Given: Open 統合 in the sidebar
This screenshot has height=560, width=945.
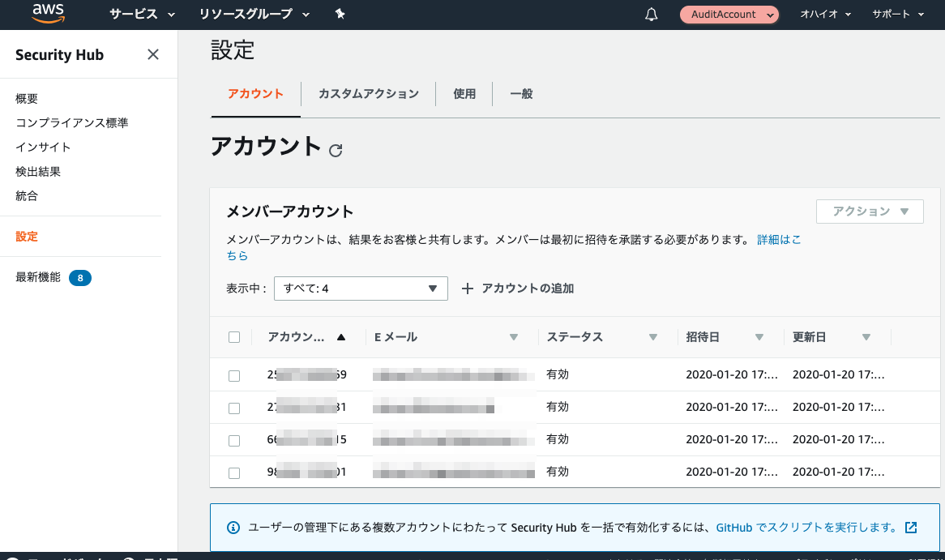Looking at the screenshot, I should click(x=27, y=196).
